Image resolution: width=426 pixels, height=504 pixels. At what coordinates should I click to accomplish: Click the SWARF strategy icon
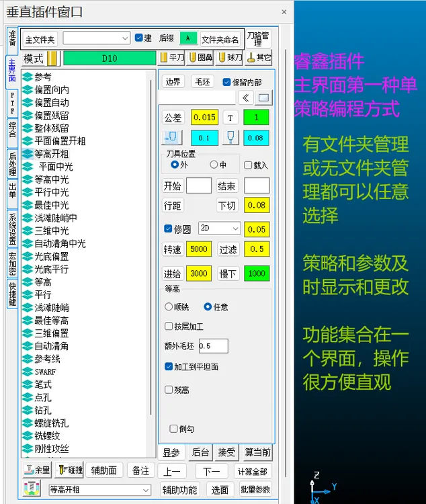click(x=28, y=372)
